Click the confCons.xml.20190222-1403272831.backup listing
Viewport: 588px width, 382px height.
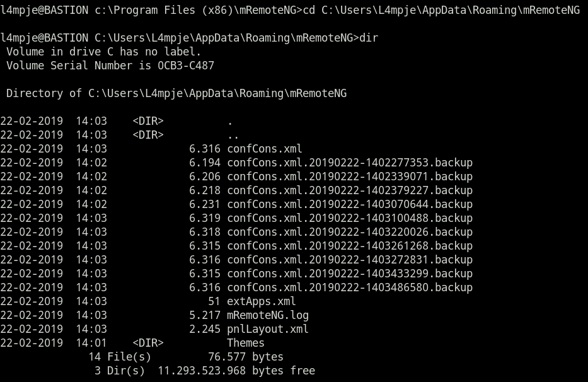(x=349, y=260)
